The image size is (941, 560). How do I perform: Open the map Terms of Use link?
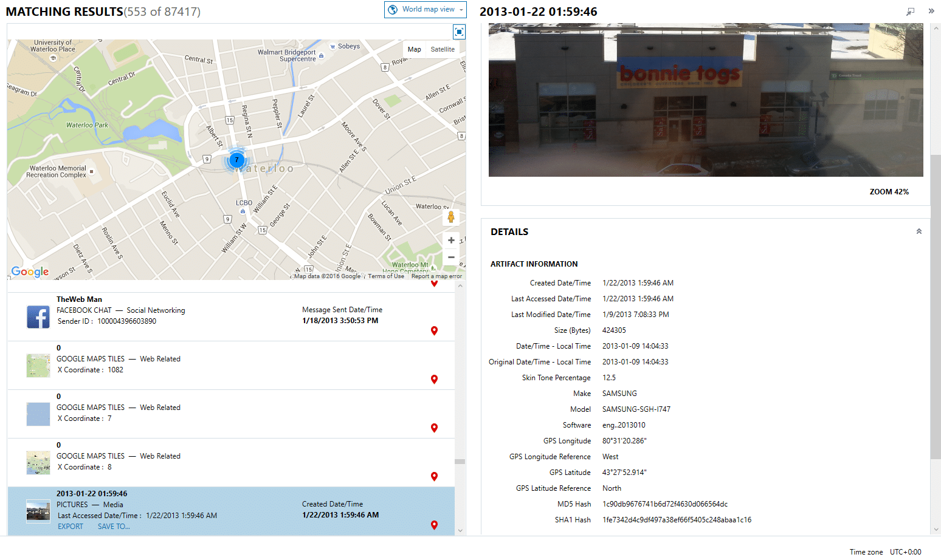pyautogui.click(x=386, y=276)
